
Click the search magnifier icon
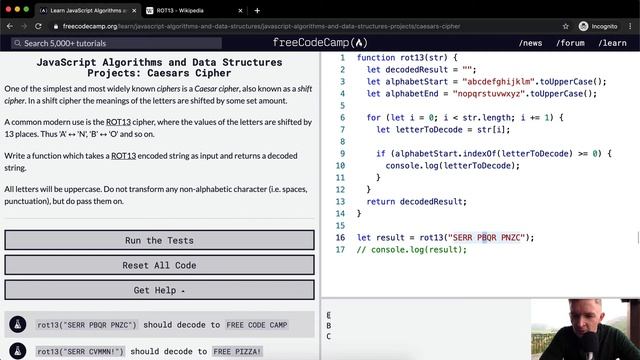(x=17, y=43)
